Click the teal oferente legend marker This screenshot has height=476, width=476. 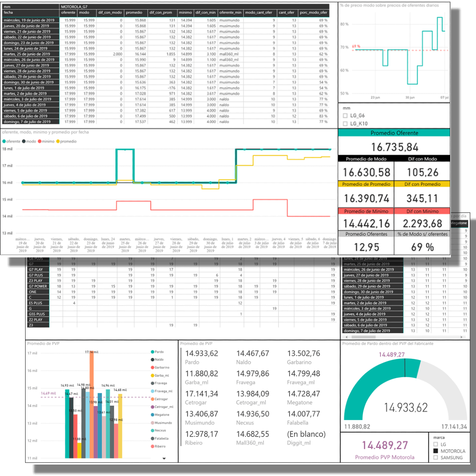point(4,141)
